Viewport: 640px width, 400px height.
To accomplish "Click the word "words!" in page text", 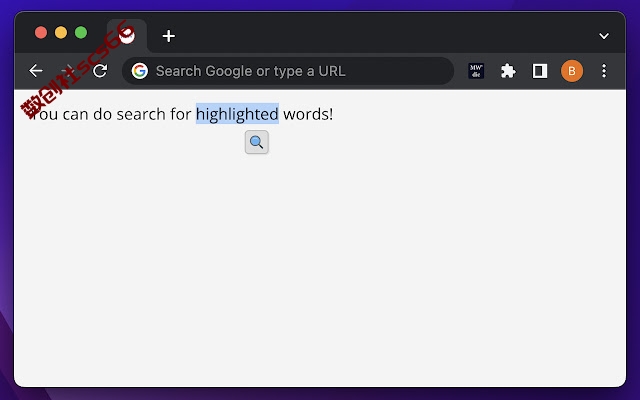I will (x=308, y=114).
